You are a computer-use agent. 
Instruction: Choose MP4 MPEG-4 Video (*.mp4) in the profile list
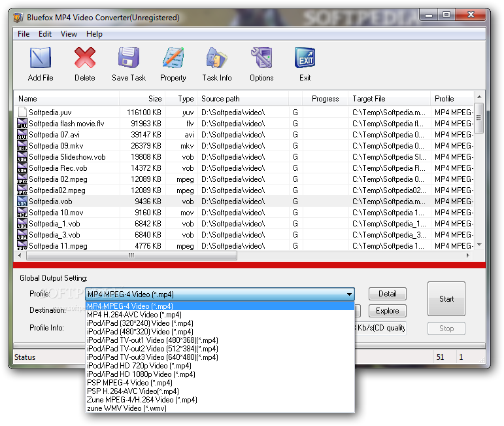(x=220, y=306)
